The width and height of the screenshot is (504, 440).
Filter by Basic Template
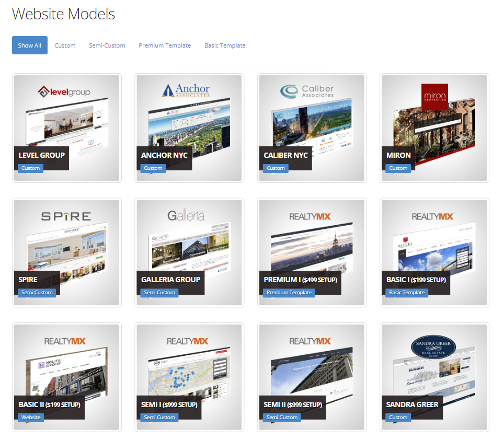pos(225,45)
